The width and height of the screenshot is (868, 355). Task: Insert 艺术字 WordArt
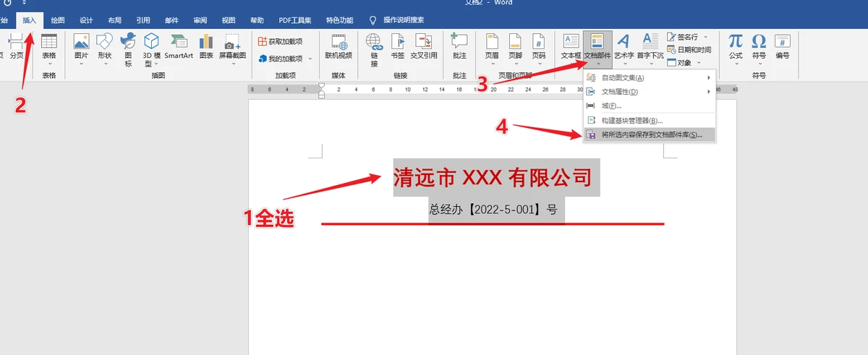[624, 49]
